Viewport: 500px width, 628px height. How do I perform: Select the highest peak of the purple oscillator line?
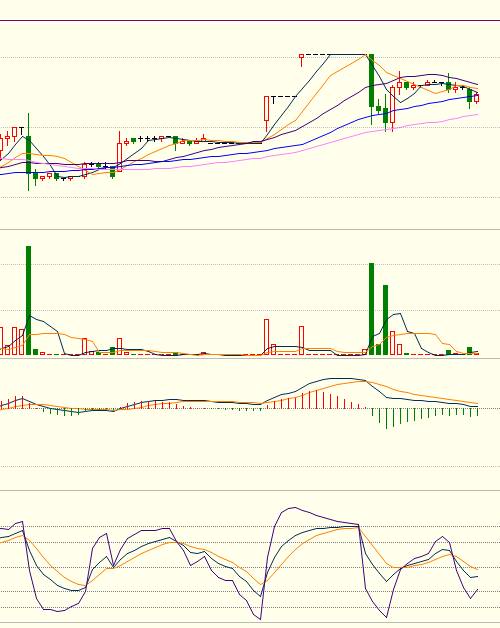click(294, 508)
